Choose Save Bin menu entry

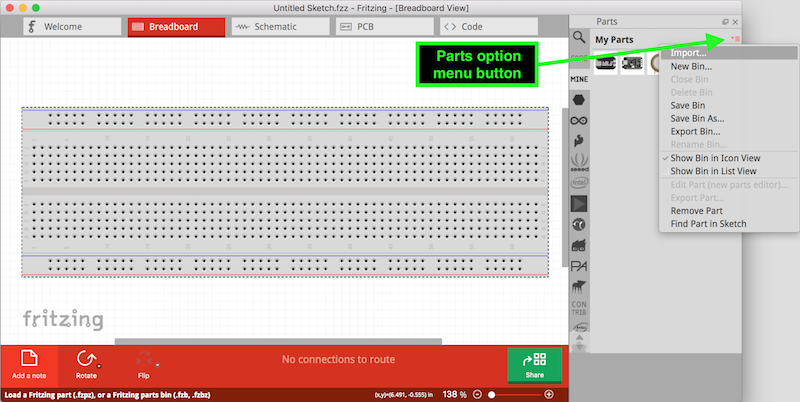[729, 106]
